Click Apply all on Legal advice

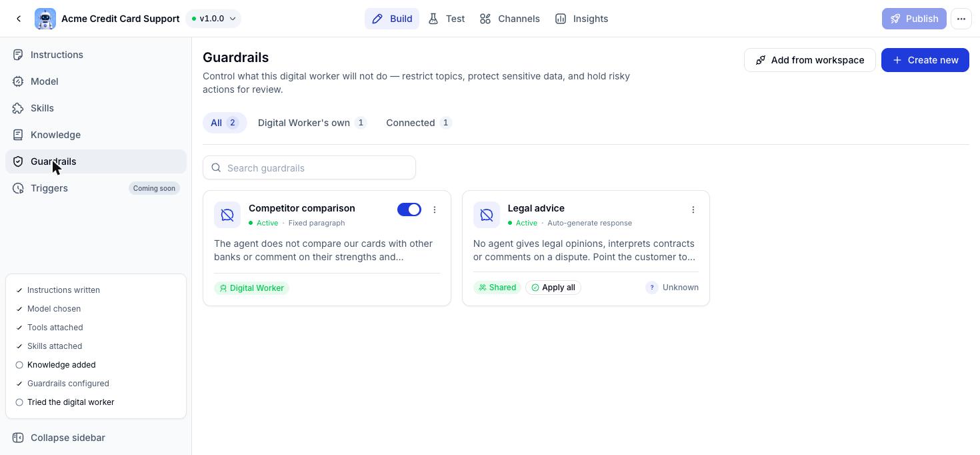coord(553,288)
